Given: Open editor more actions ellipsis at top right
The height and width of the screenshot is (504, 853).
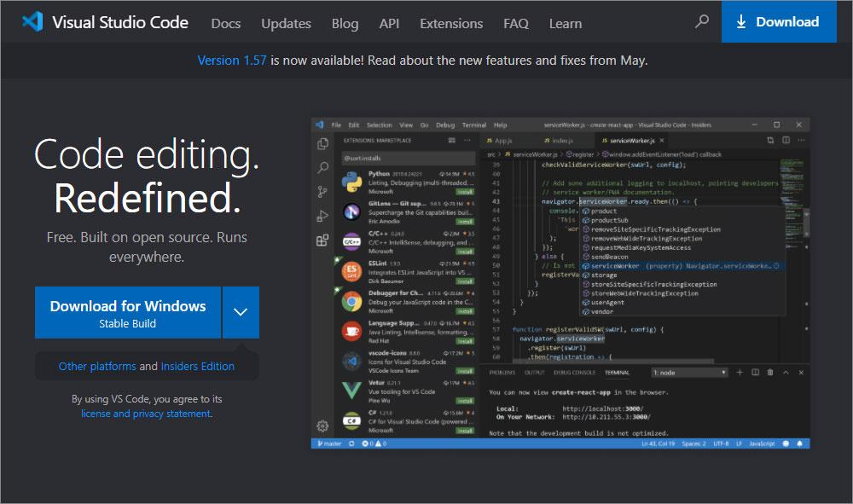Looking at the screenshot, I should (801, 140).
